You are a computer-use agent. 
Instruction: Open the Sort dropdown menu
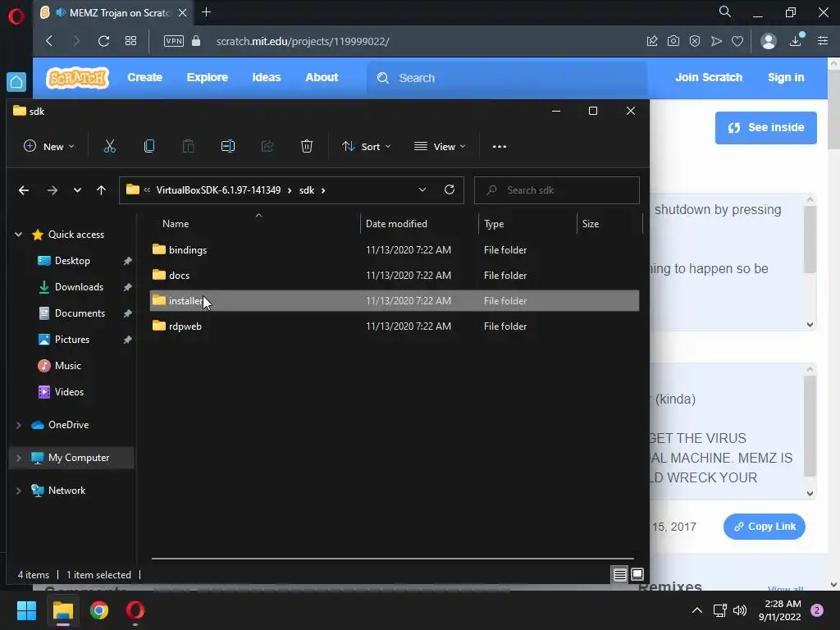pos(367,146)
